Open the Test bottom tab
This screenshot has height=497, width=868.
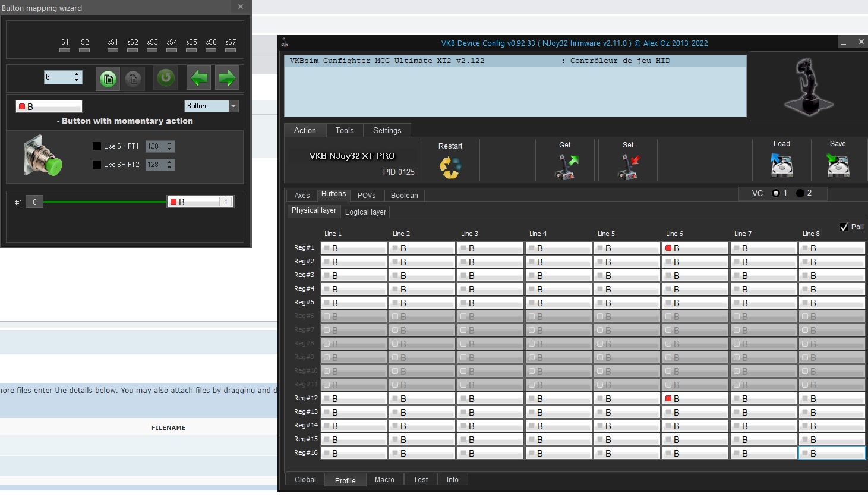pos(421,480)
